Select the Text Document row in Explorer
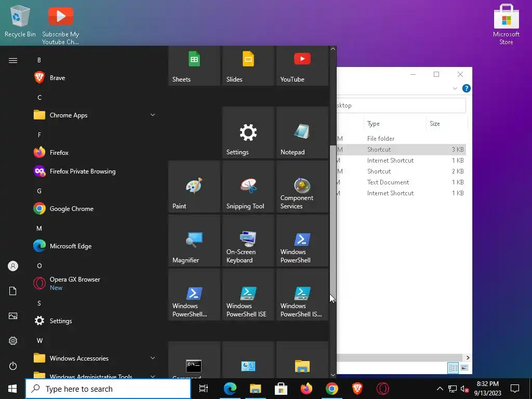Screen dimensions: 532x399 tap(401, 182)
